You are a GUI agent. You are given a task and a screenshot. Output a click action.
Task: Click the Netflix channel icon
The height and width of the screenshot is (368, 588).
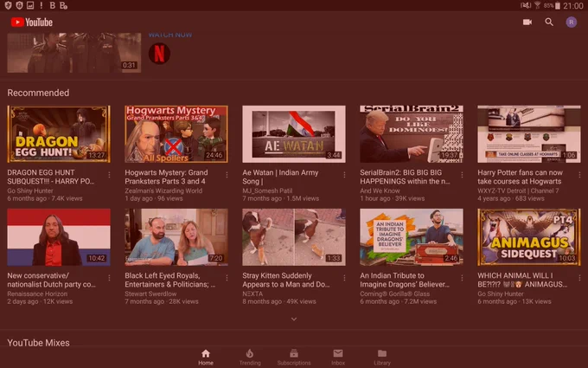159,54
